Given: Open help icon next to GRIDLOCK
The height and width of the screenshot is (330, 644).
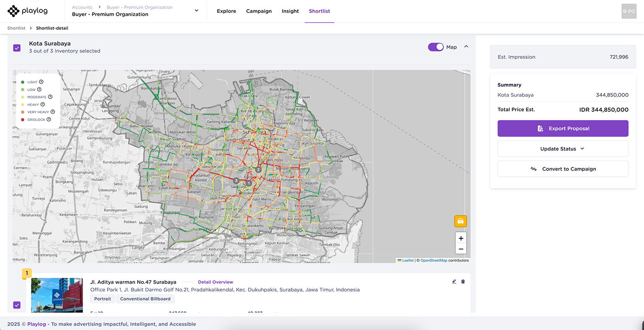Looking at the screenshot, I should [x=49, y=120].
